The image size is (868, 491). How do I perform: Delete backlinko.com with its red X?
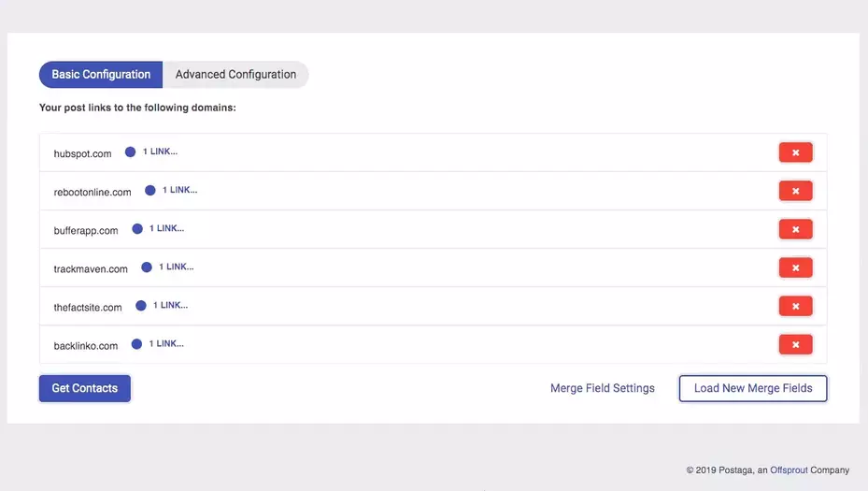coord(795,344)
